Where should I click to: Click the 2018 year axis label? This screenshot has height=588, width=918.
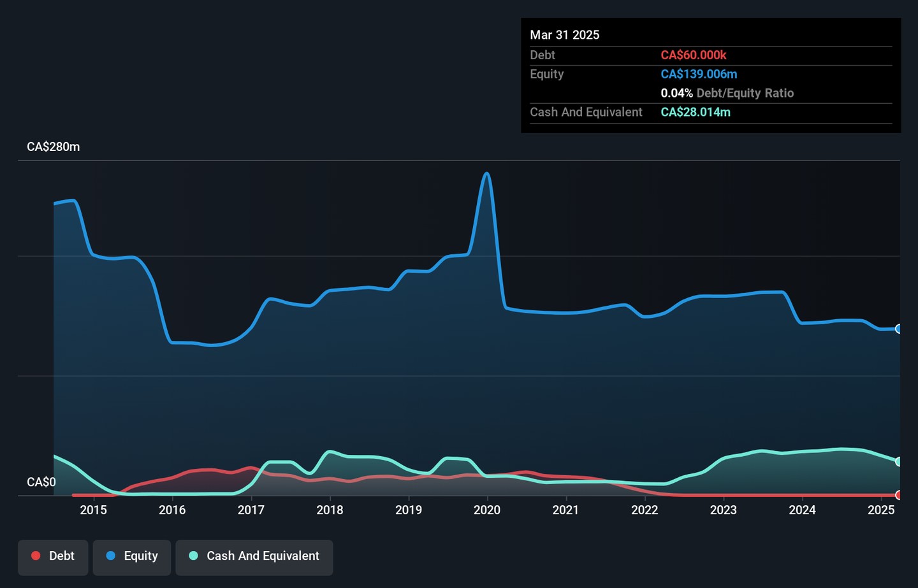330,510
